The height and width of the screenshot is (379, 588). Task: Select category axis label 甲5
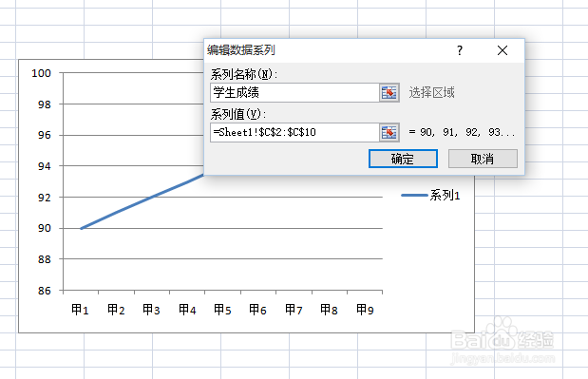click(x=222, y=310)
